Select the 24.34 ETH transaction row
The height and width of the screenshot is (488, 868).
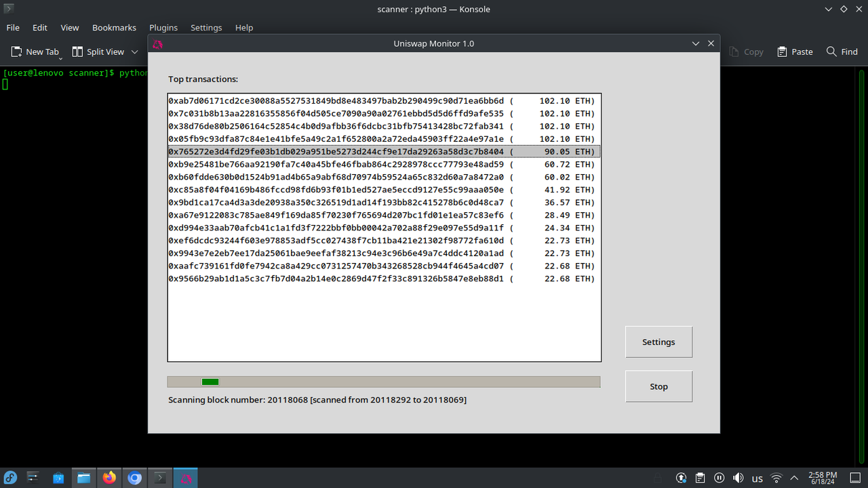(x=384, y=228)
